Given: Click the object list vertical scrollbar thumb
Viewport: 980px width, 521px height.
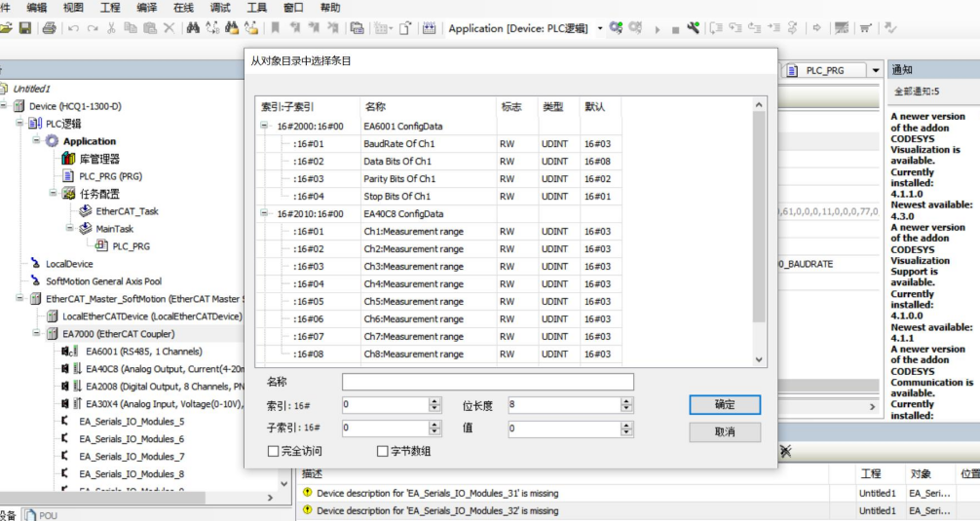Looking at the screenshot, I should [x=760, y=216].
